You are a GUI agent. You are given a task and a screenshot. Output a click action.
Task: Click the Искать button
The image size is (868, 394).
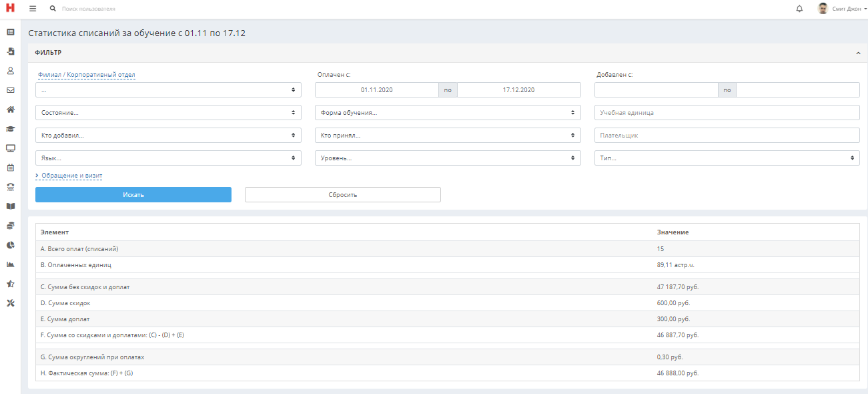tap(133, 194)
